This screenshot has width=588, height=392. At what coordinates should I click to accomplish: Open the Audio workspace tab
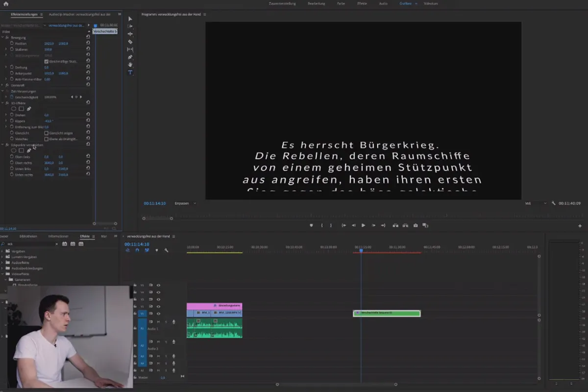pyautogui.click(x=383, y=3)
